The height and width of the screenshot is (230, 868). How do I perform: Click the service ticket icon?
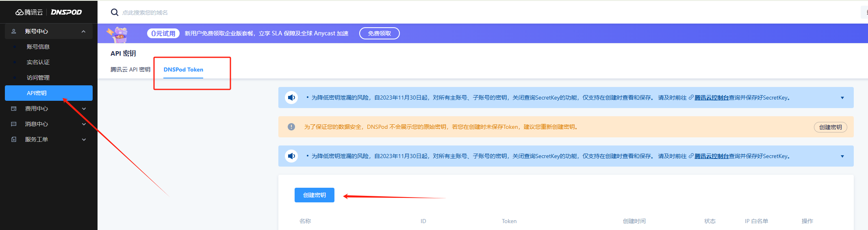click(x=14, y=139)
